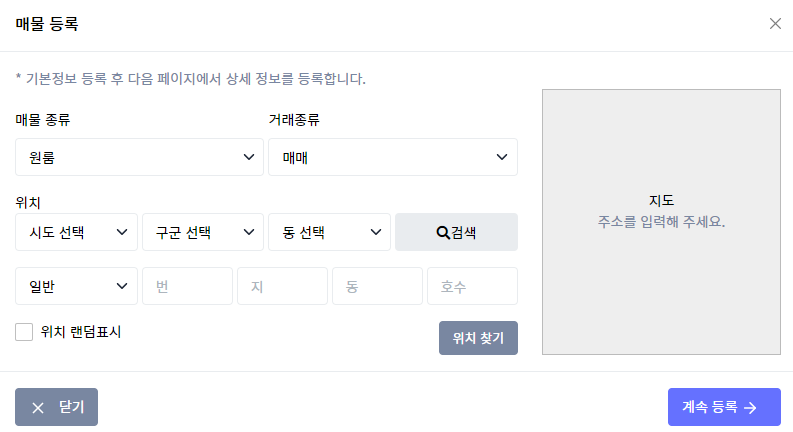Click the 계속 등록 button

[x=724, y=407]
